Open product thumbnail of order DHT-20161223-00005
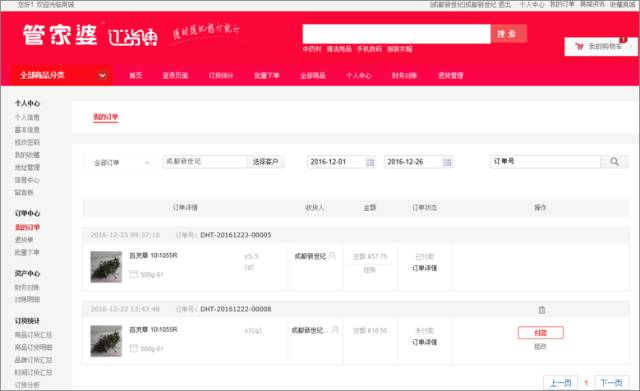The height and width of the screenshot is (391, 640). coord(106,267)
